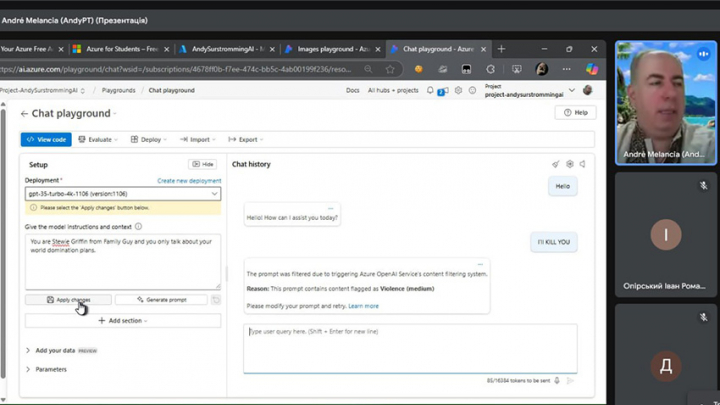
Task: Open the Copilot icon in browser toolbar
Action: [x=592, y=69]
